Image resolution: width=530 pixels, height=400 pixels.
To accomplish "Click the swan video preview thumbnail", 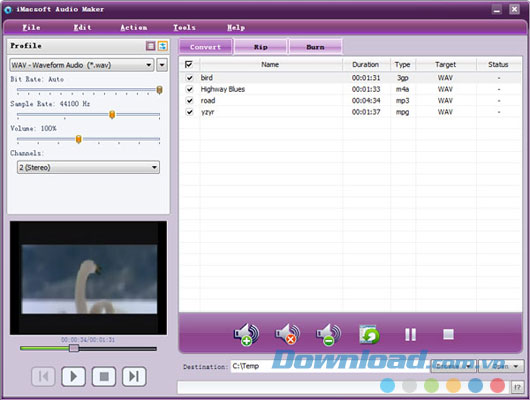I will pyautogui.click(x=89, y=279).
